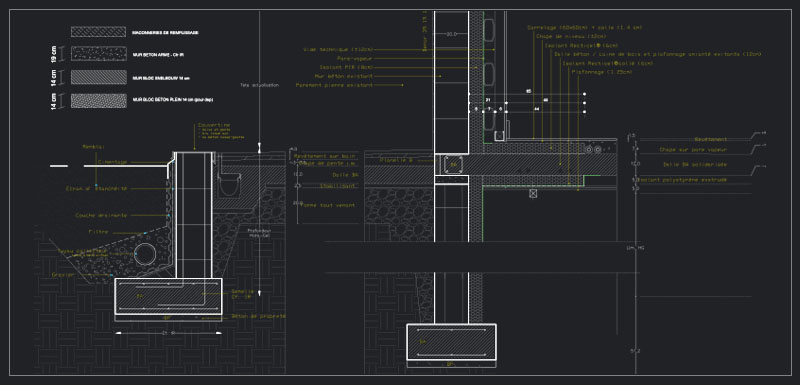The image size is (800, 385).
Task: Click the "Gravier" annotation text
Action: [x=63, y=274]
